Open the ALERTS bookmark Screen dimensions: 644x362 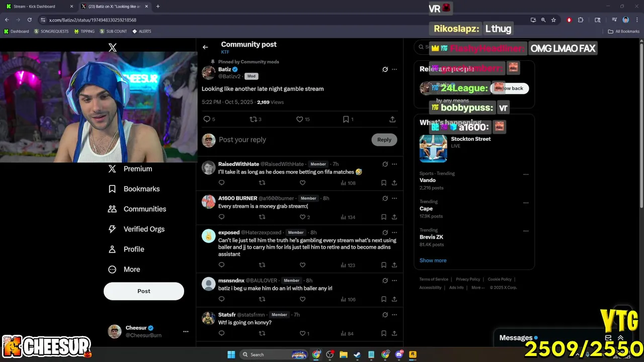(x=141, y=31)
